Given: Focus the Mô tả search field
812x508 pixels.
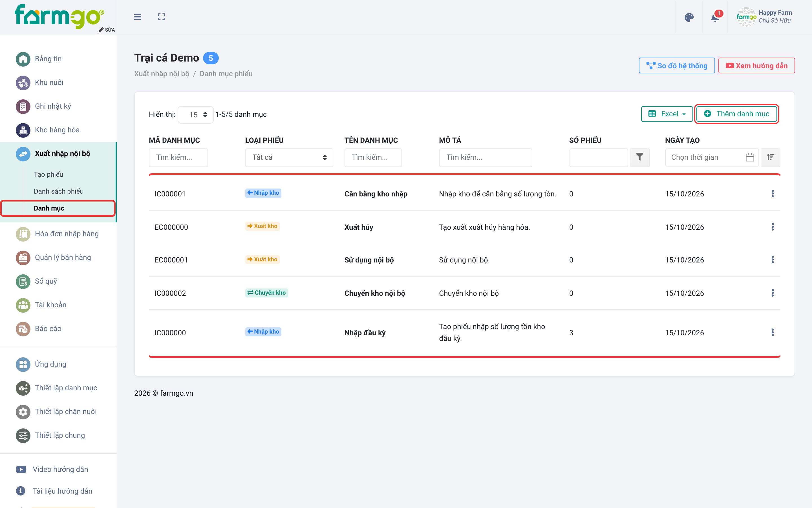Looking at the screenshot, I should point(486,157).
